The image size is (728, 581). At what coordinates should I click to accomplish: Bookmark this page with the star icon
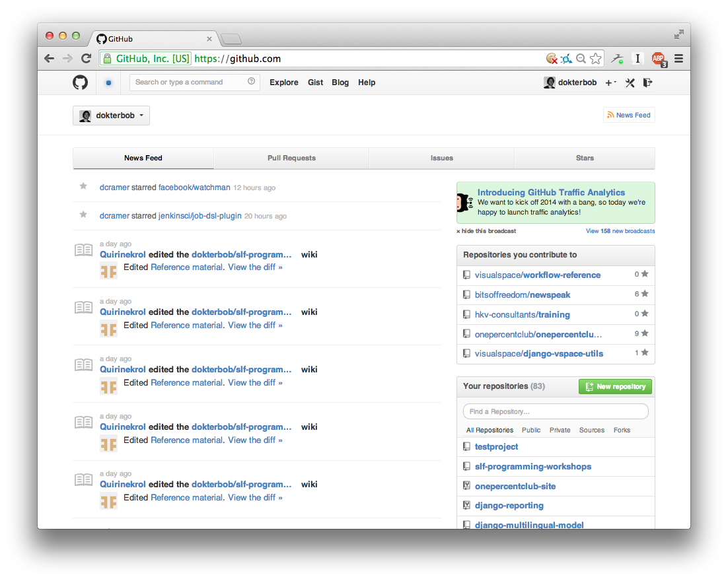coord(596,59)
